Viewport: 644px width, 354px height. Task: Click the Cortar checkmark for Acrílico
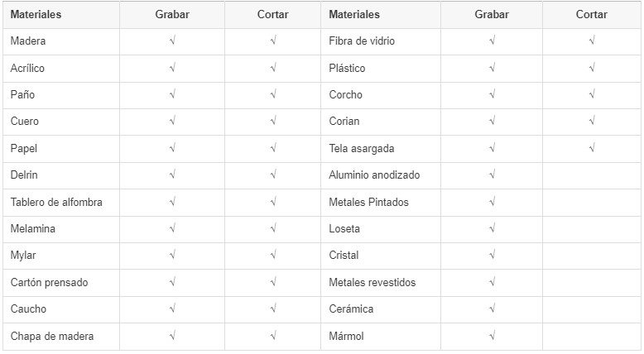273,68
